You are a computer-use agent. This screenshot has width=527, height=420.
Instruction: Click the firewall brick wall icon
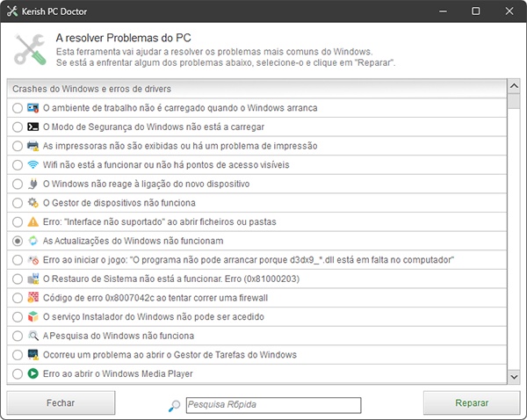pyautogui.click(x=33, y=298)
